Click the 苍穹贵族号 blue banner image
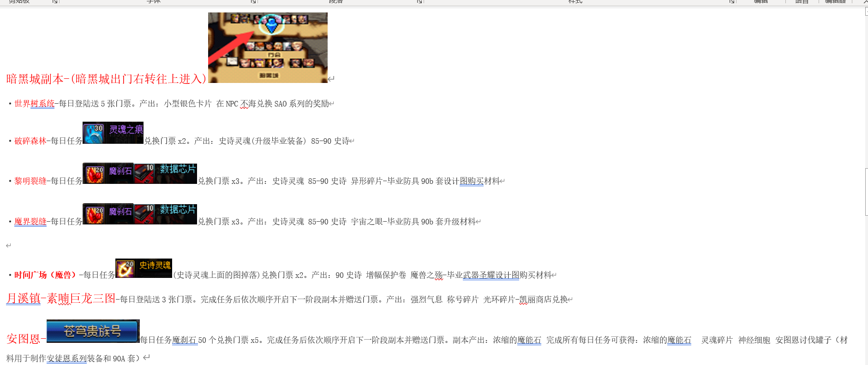 (93, 331)
